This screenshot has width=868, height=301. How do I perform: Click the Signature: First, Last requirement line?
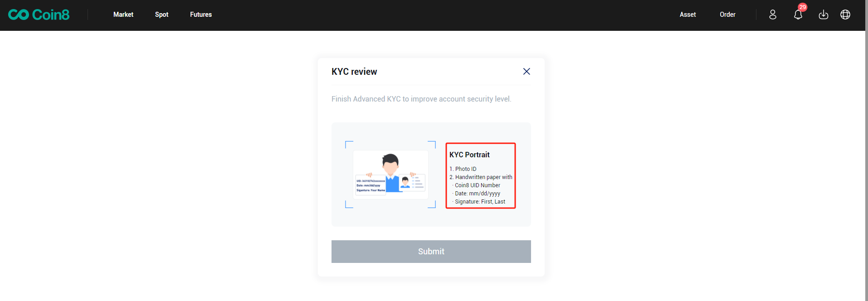[x=480, y=202]
